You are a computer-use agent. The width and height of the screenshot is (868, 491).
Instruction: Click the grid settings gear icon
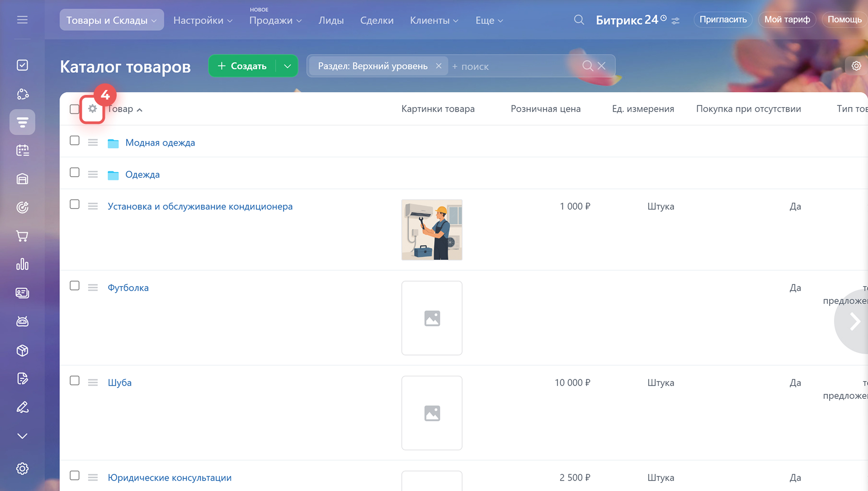coord(92,109)
